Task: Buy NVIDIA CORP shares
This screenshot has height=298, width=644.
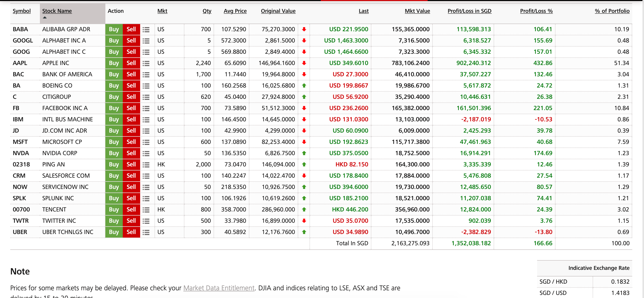Action: coord(114,153)
